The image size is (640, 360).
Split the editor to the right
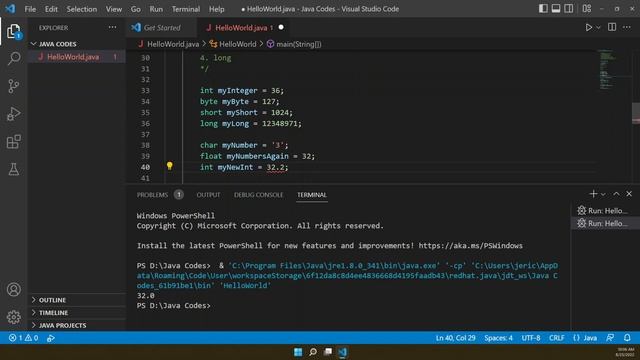coord(612,27)
